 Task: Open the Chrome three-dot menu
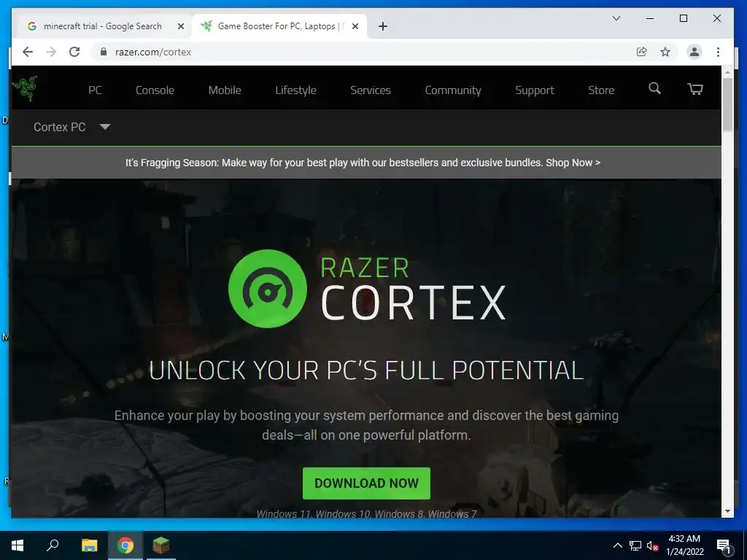pyautogui.click(x=718, y=52)
